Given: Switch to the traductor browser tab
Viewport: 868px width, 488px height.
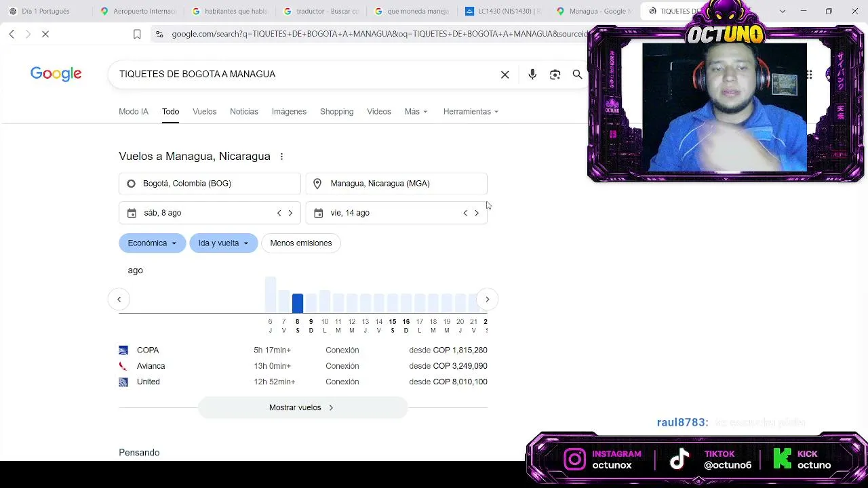Looking at the screenshot, I should point(321,12).
